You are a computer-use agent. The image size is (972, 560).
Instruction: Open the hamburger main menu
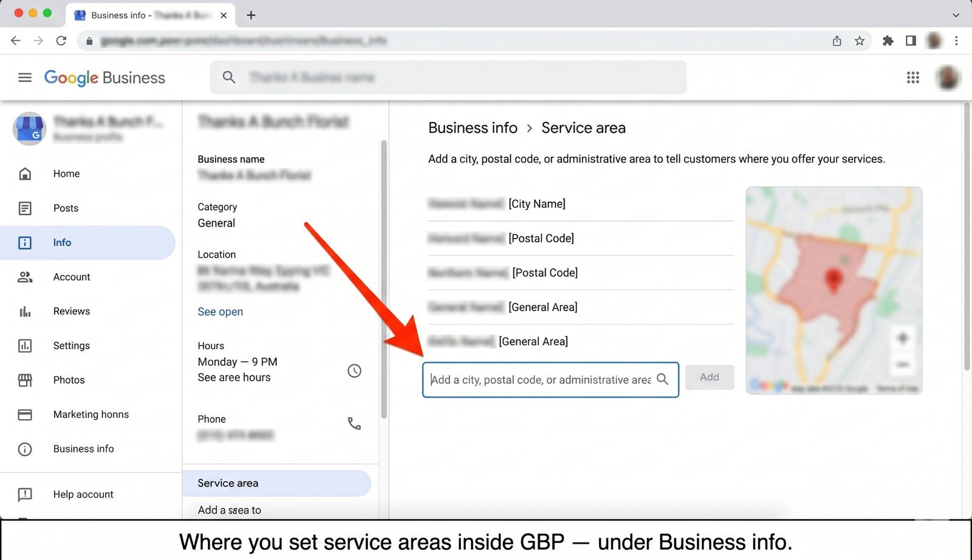[25, 78]
